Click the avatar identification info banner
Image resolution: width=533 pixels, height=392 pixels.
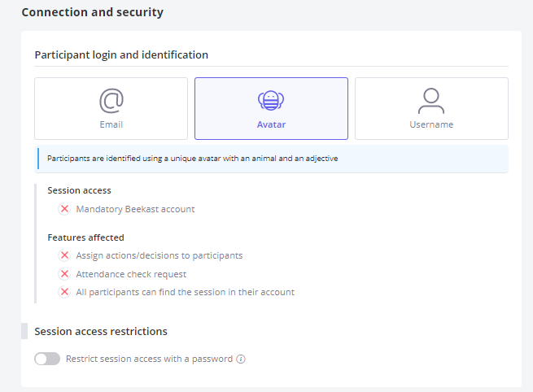(271, 159)
